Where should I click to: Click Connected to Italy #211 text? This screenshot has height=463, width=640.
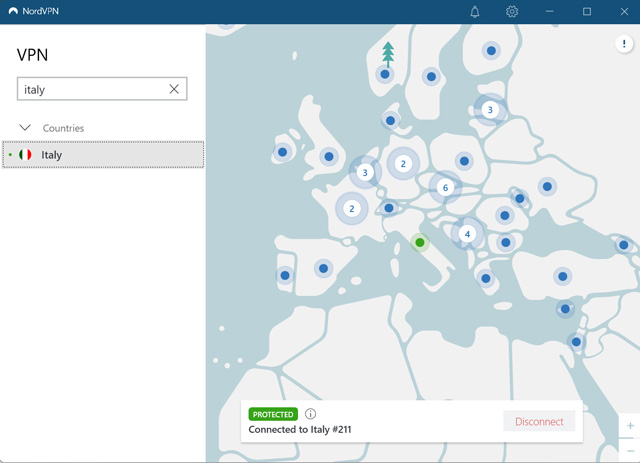click(300, 430)
